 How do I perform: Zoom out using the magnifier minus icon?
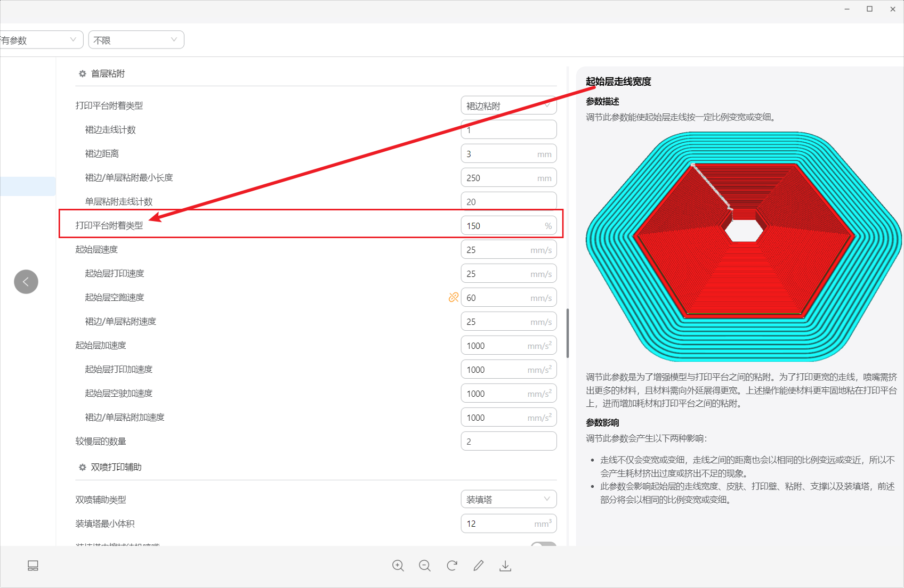click(425, 566)
